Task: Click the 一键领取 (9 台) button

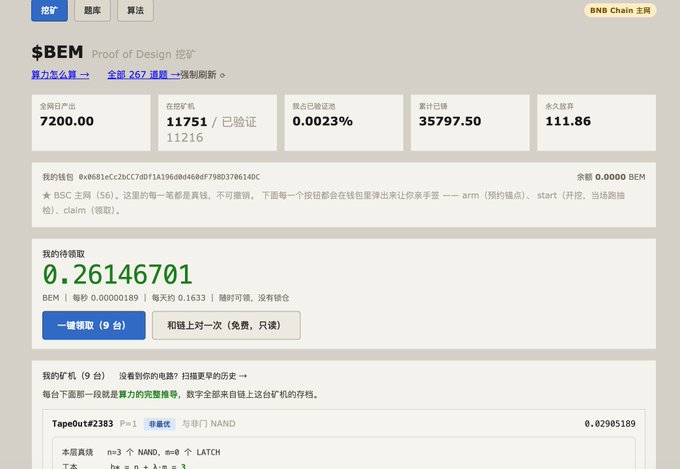Action: (x=94, y=325)
